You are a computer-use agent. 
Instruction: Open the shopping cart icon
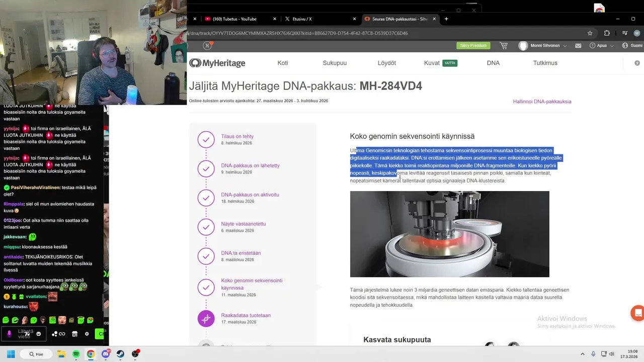click(504, 45)
